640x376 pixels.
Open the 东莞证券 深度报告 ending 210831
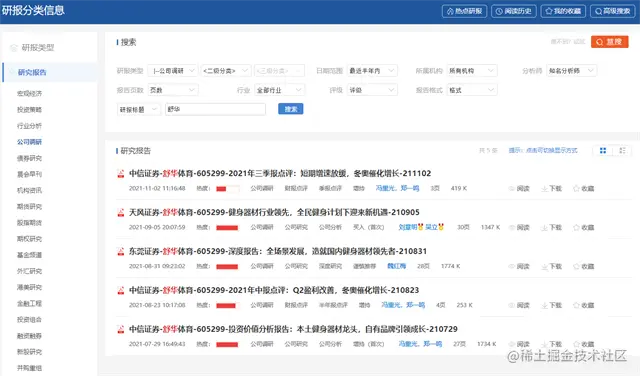(x=278, y=251)
